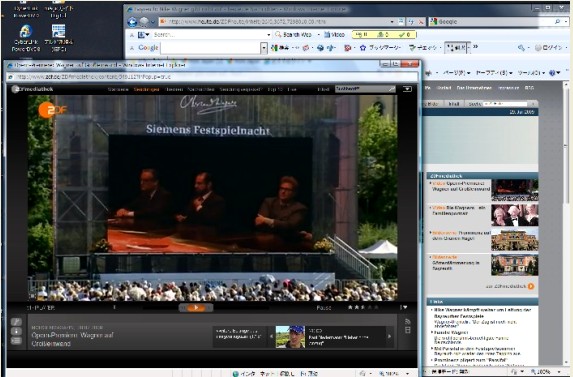
Task: Expand the dropdown beside the mediathek search field
Action: click(x=407, y=89)
